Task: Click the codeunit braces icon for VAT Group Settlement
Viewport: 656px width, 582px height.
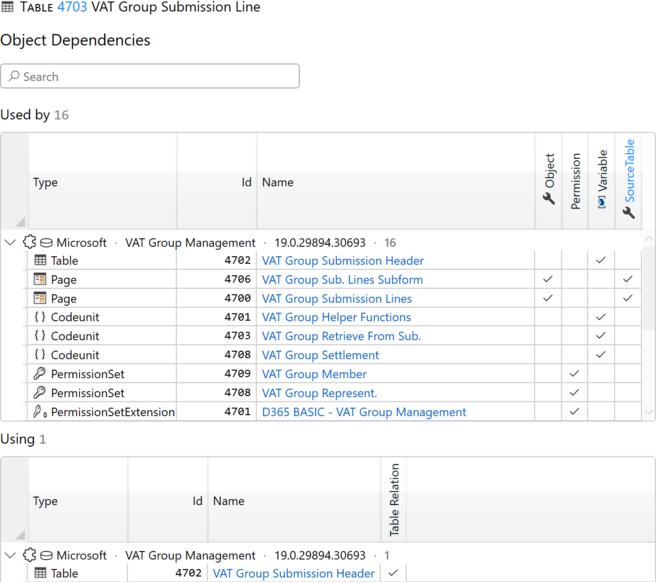Action: tap(40, 354)
